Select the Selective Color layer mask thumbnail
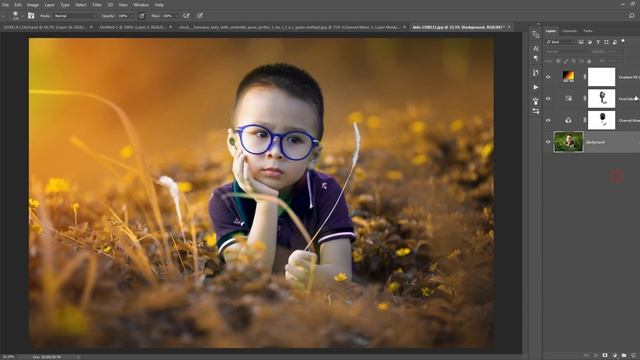Image resolution: width=640 pixels, height=360 pixels. [601, 98]
